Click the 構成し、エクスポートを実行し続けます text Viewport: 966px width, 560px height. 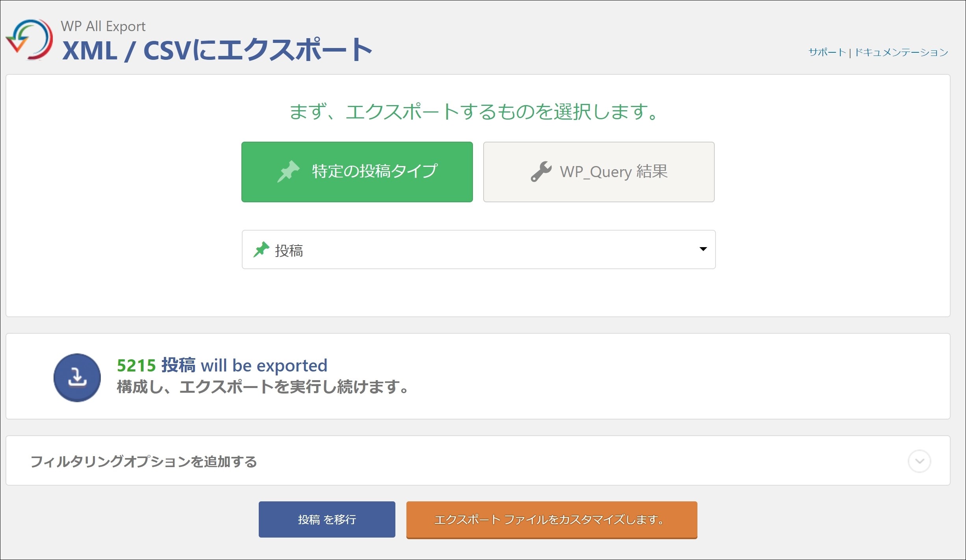click(263, 387)
